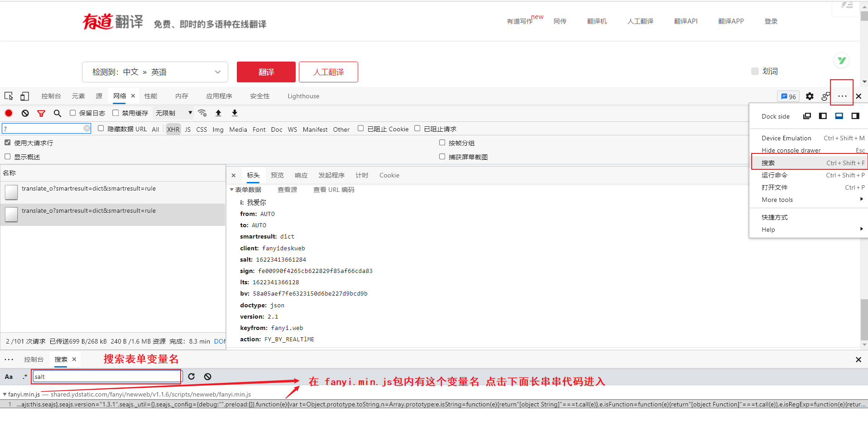Viewport: 868px width, 430px height.
Task: Open the language selection dropdown
Action: pyautogui.click(x=155, y=72)
